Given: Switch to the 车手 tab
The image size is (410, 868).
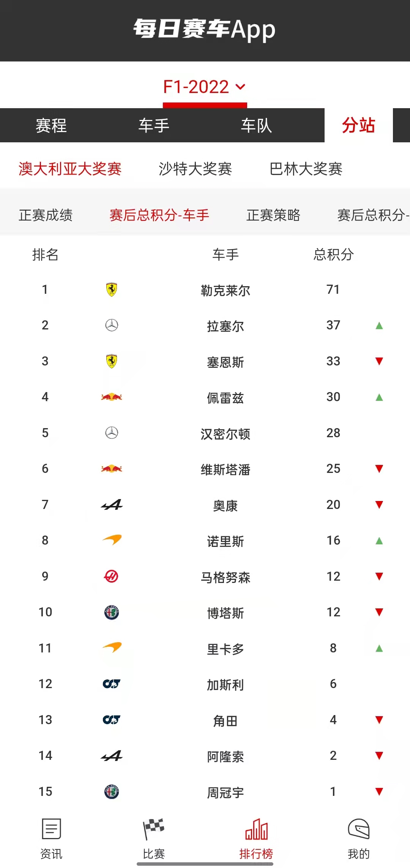Looking at the screenshot, I should pyautogui.click(x=153, y=126).
